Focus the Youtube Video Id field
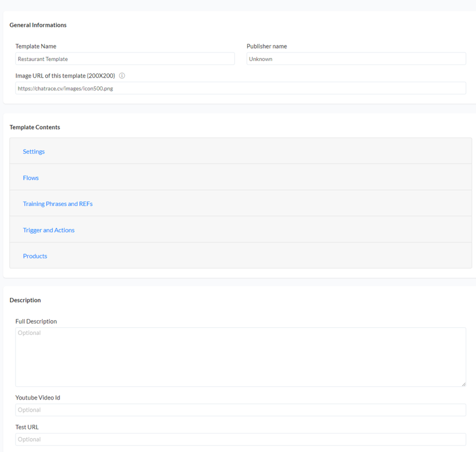 [x=241, y=410]
